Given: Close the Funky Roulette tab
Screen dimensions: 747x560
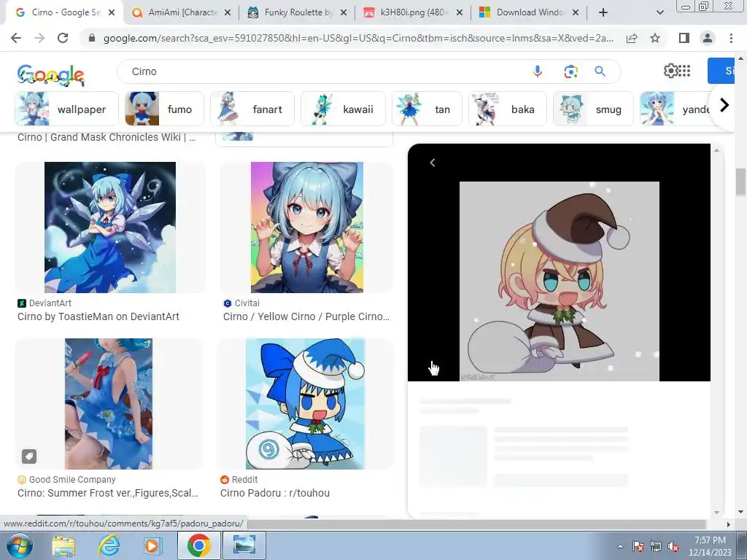Looking at the screenshot, I should pos(344,13).
